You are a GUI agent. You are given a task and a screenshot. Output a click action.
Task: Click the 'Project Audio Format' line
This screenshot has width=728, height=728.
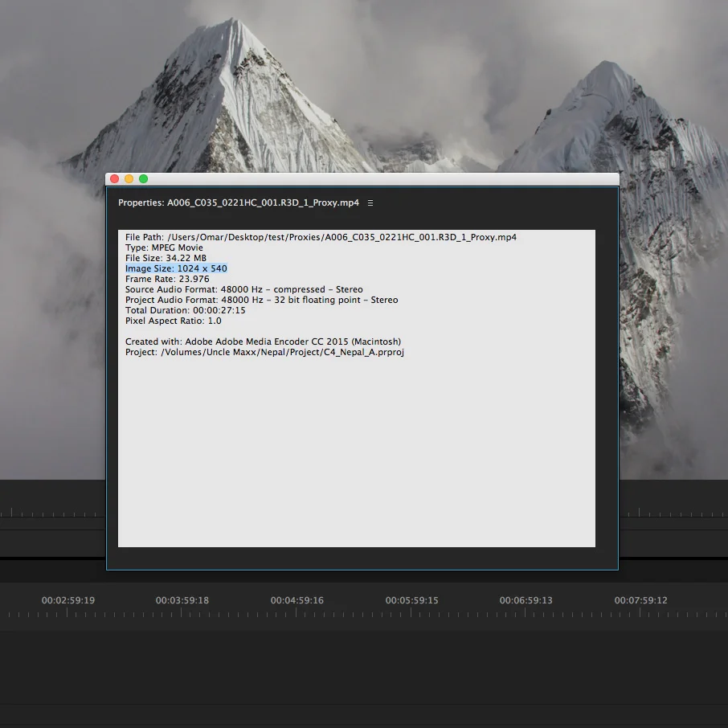coord(261,300)
